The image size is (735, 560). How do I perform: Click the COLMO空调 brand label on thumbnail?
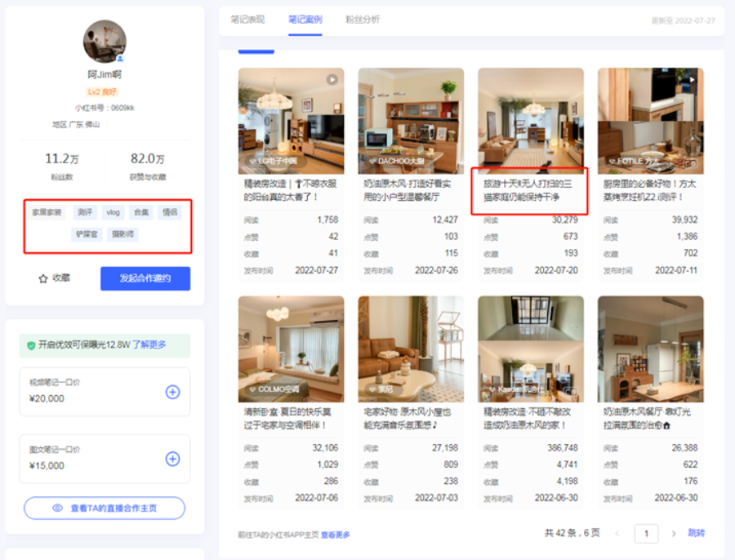(274, 389)
